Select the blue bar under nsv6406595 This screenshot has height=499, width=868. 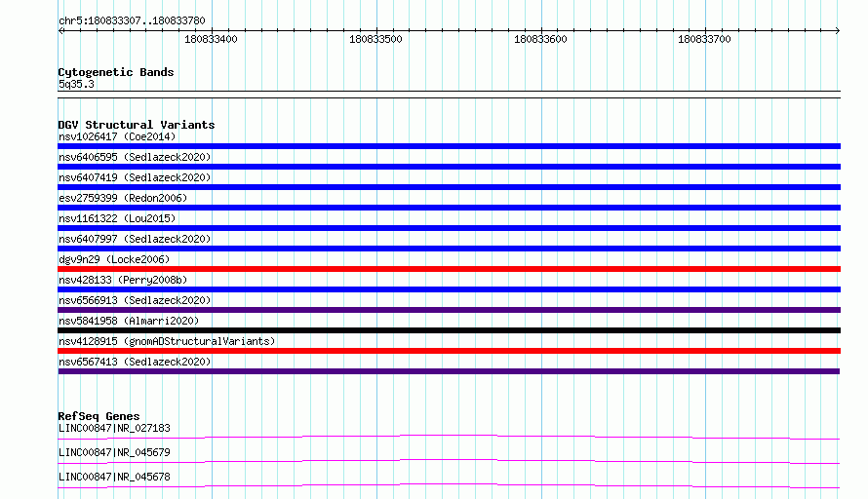click(x=449, y=167)
